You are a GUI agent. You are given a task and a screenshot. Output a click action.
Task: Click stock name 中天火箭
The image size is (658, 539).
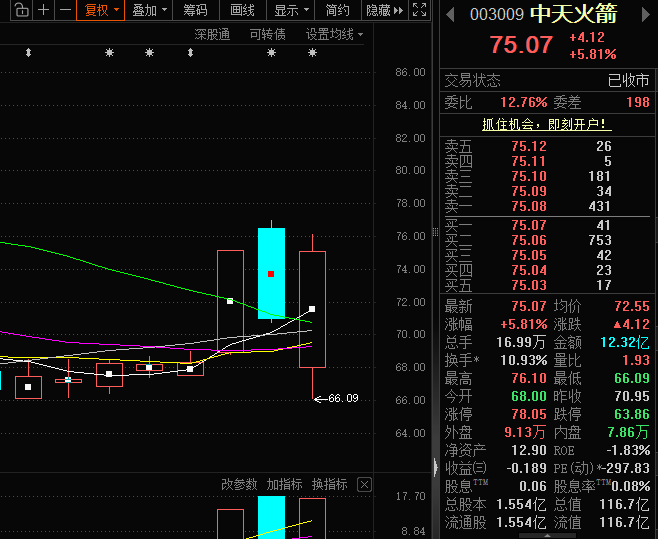click(x=573, y=14)
